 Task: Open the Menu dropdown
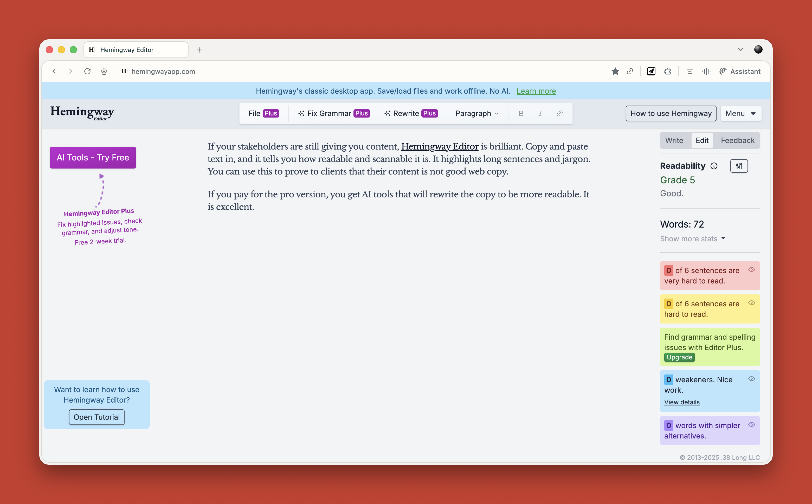741,113
